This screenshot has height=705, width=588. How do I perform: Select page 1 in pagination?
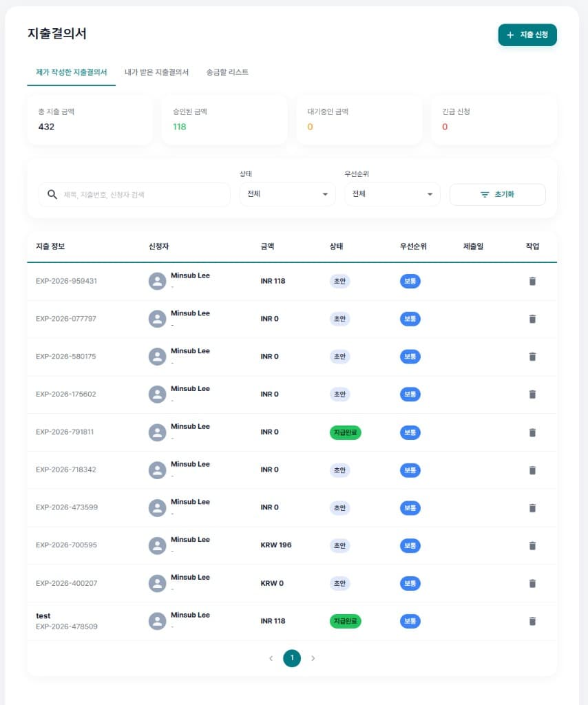click(292, 658)
